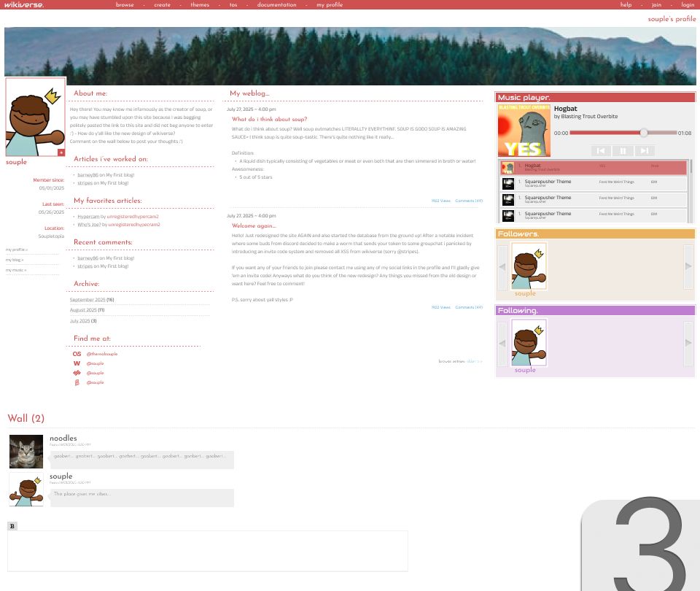The width and height of the screenshot is (700, 591).
Task: Open unregisteredhypercam2 author link beside Hypercam
Action: point(133,217)
